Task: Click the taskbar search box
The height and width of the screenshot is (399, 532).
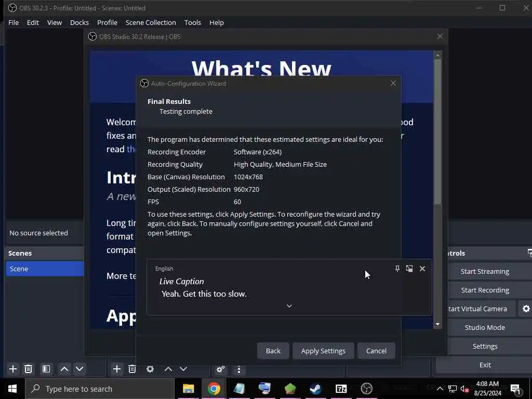Action: click(100, 389)
